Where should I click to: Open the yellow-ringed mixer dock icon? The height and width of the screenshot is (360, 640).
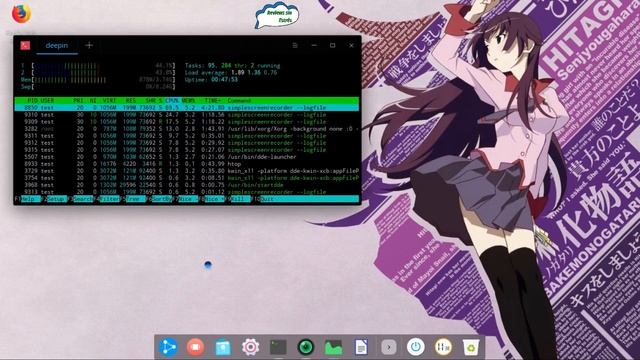(x=443, y=347)
